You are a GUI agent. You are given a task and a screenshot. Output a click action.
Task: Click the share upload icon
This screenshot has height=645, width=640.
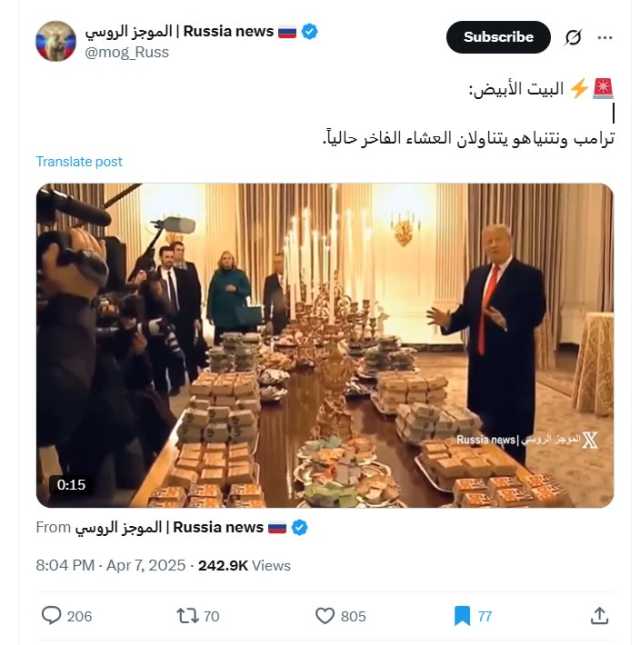coord(599,616)
